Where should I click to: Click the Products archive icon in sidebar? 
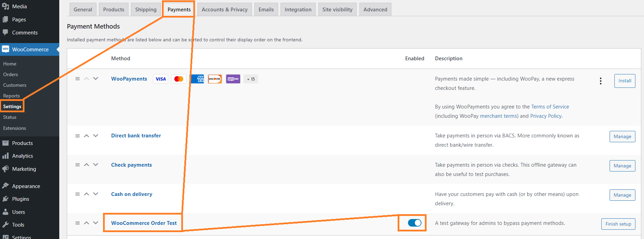(x=6, y=143)
